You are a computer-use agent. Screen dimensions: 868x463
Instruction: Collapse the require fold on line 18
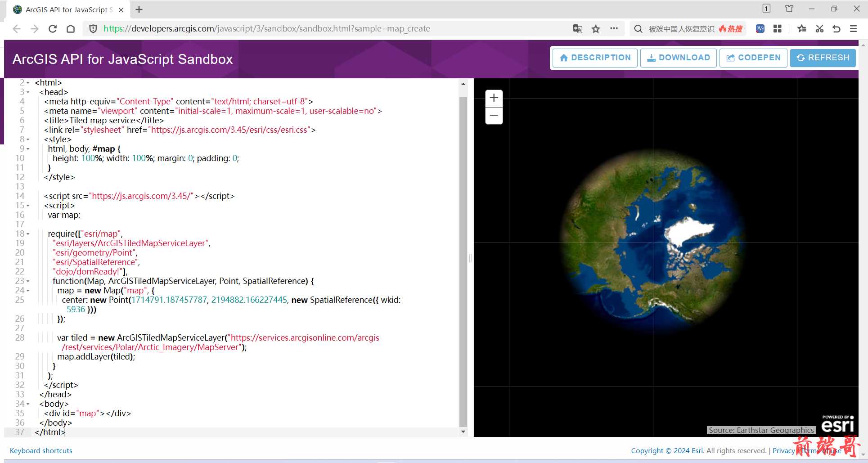(28, 234)
